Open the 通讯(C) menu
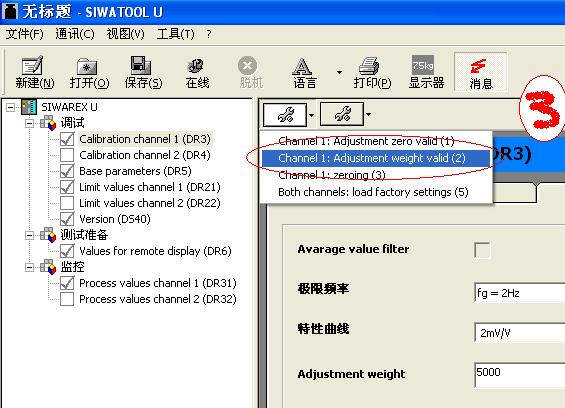Viewport: 565px width, 408px height. (x=75, y=34)
